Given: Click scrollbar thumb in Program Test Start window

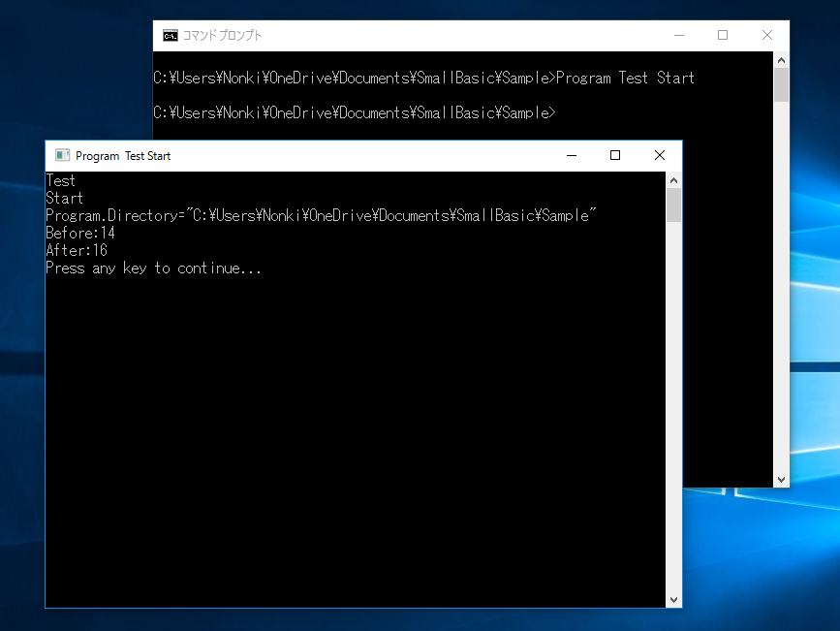Looking at the screenshot, I should pos(674,205).
